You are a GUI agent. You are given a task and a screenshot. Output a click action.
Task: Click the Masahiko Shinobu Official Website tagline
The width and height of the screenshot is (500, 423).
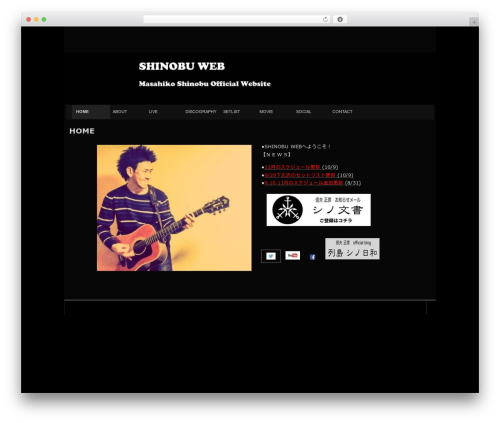tap(205, 84)
